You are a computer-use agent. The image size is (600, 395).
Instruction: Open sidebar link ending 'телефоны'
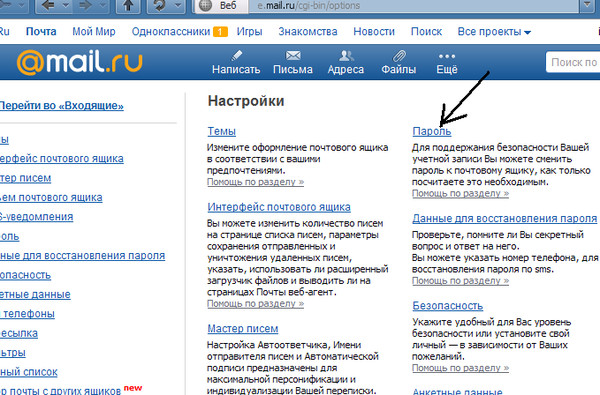[x=28, y=313]
